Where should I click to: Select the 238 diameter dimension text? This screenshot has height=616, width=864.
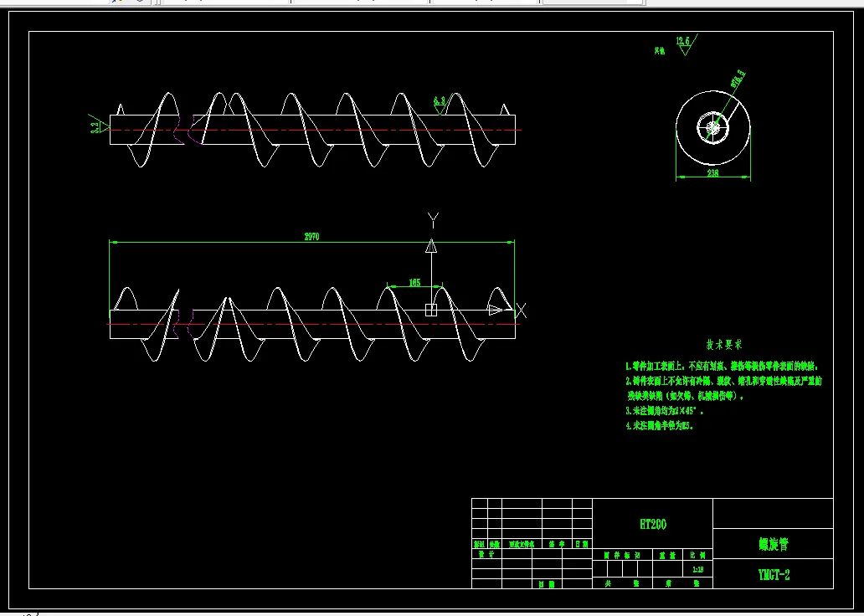[x=712, y=173]
